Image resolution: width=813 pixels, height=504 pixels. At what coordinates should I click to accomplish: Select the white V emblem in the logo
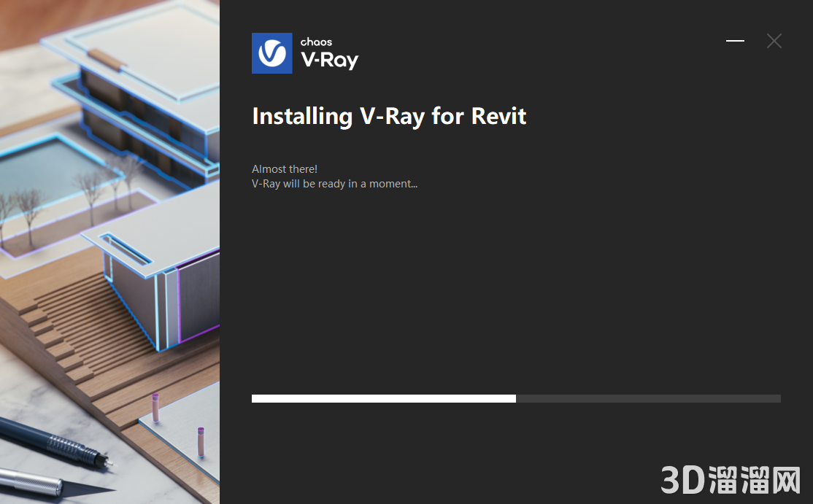[272, 53]
